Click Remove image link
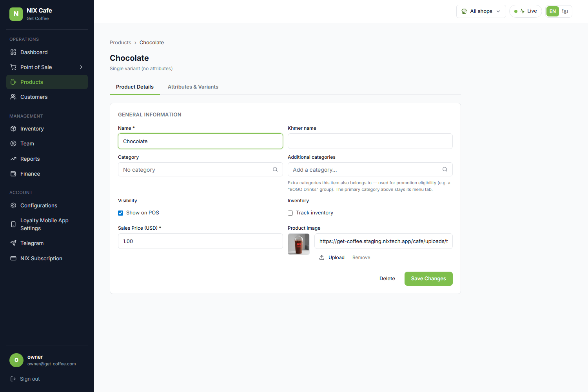This screenshot has height=392, width=588. [361, 258]
